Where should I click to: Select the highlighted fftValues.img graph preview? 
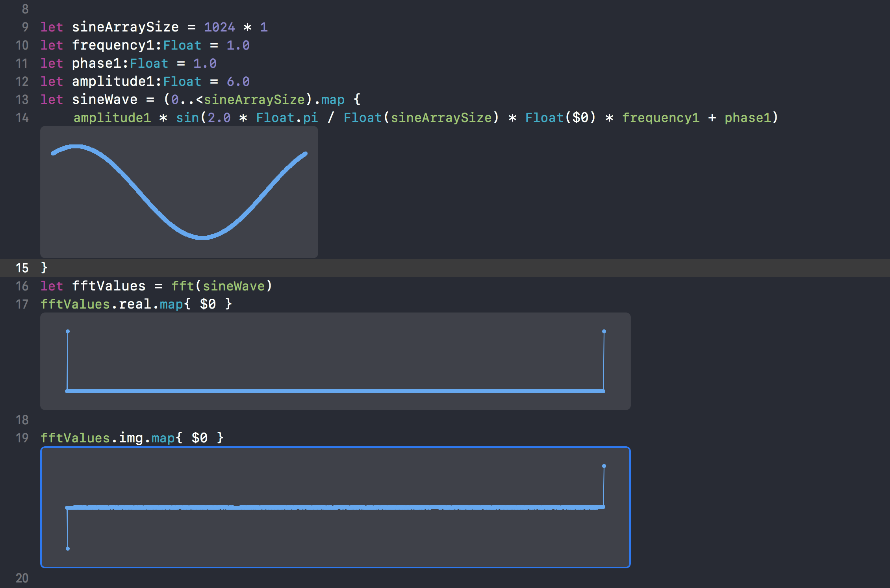336,507
